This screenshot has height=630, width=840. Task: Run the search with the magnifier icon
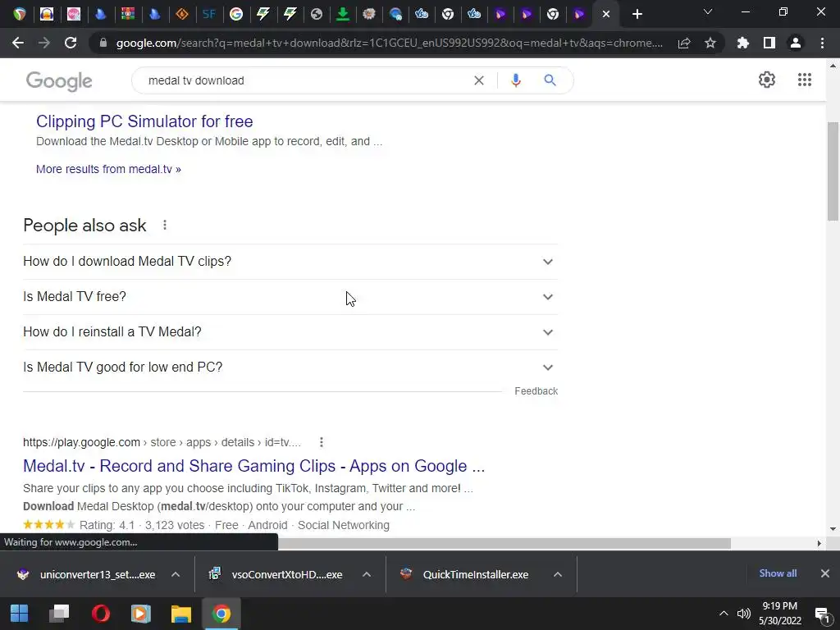(x=550, y=80)
